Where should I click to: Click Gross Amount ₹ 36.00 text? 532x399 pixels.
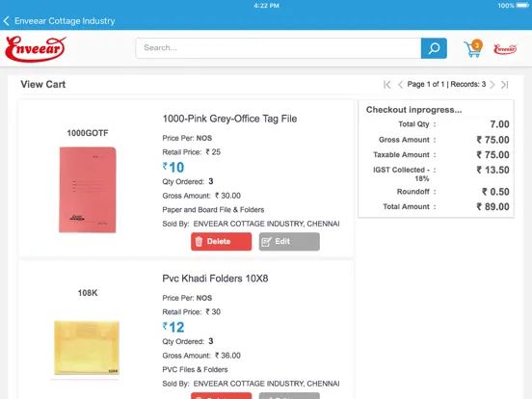point(201,356)
